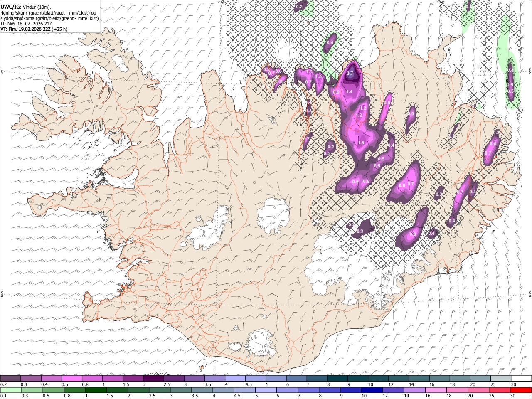The image size is (532, 399).
Task: Pick the dark navy swatch between 10 and 12
Action: pyautogui.click(x=372, y=390)
